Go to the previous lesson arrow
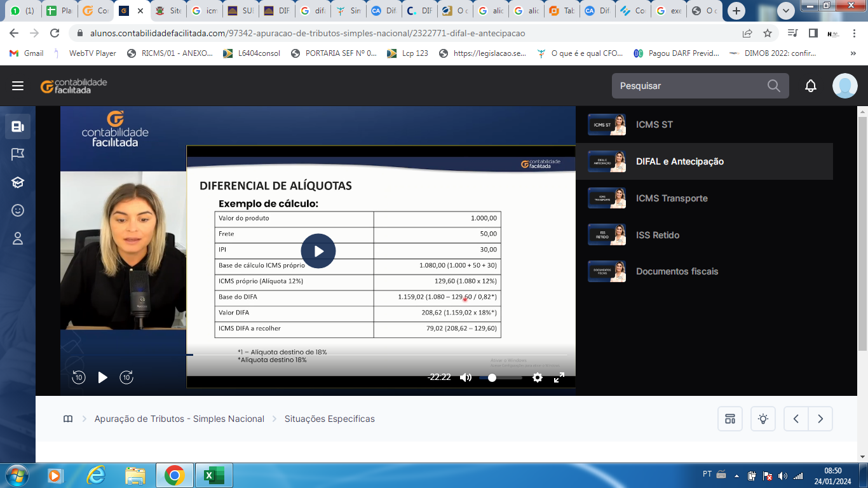This screenshot has height=488, width=868. point(796,419)
